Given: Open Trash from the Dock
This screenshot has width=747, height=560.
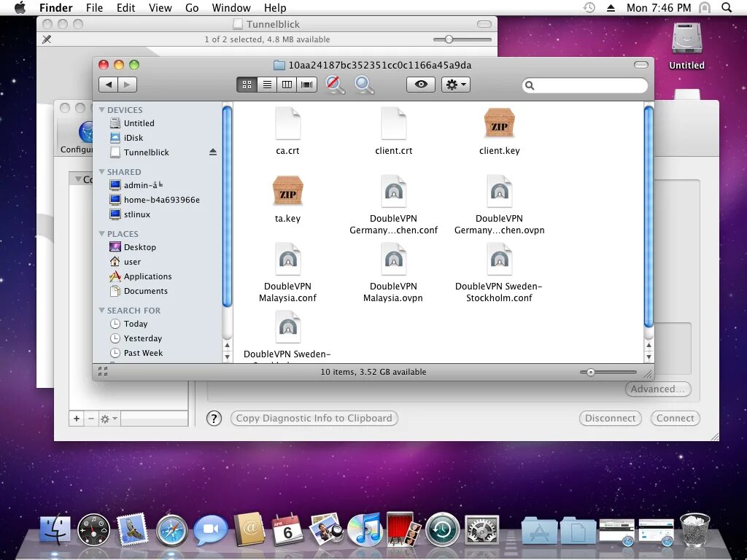Looking at the screenshot, I should 695,529.
